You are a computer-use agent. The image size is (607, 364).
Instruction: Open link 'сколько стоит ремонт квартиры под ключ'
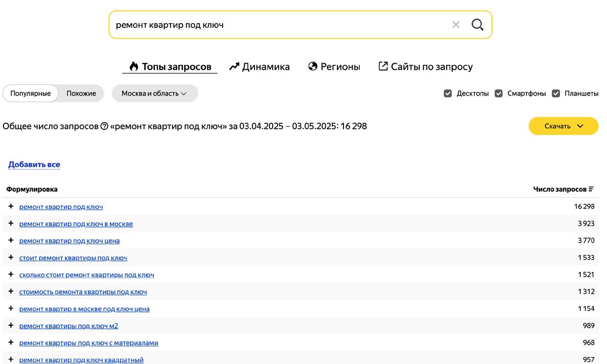(x=86, y=275)
